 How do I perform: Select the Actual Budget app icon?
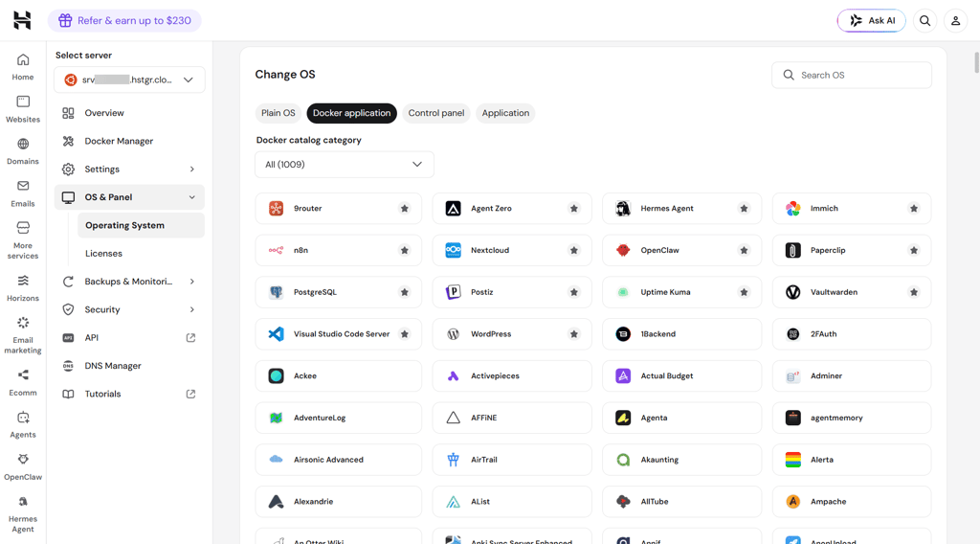coord(623,375)
